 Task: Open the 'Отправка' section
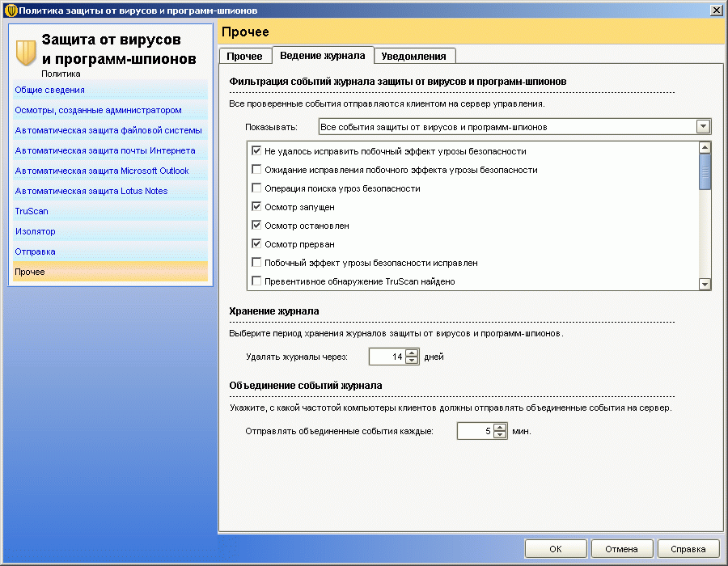110,251
